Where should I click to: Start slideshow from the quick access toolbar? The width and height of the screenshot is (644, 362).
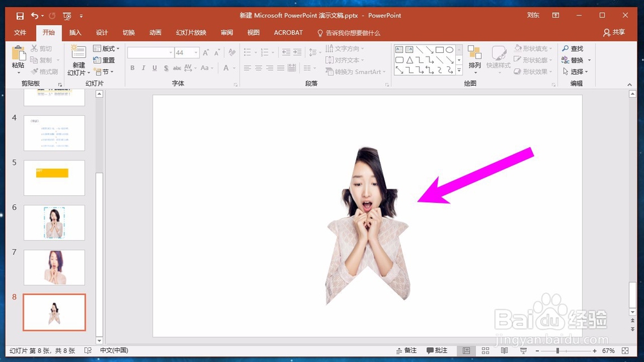[x=67, y=15]
